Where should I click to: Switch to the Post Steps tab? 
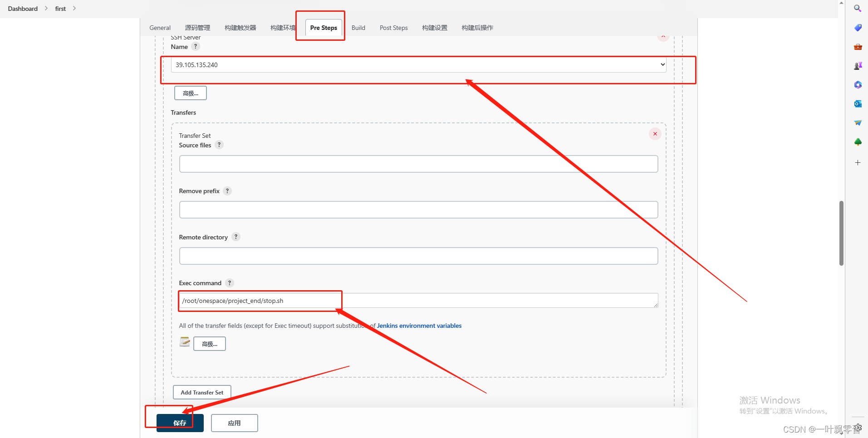pyautogui.click(x=393, y=28)
